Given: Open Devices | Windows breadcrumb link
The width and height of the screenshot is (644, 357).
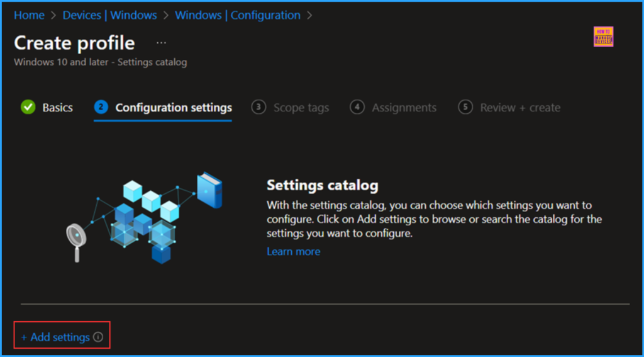Looking at the screenshot, I should [109, 15].
